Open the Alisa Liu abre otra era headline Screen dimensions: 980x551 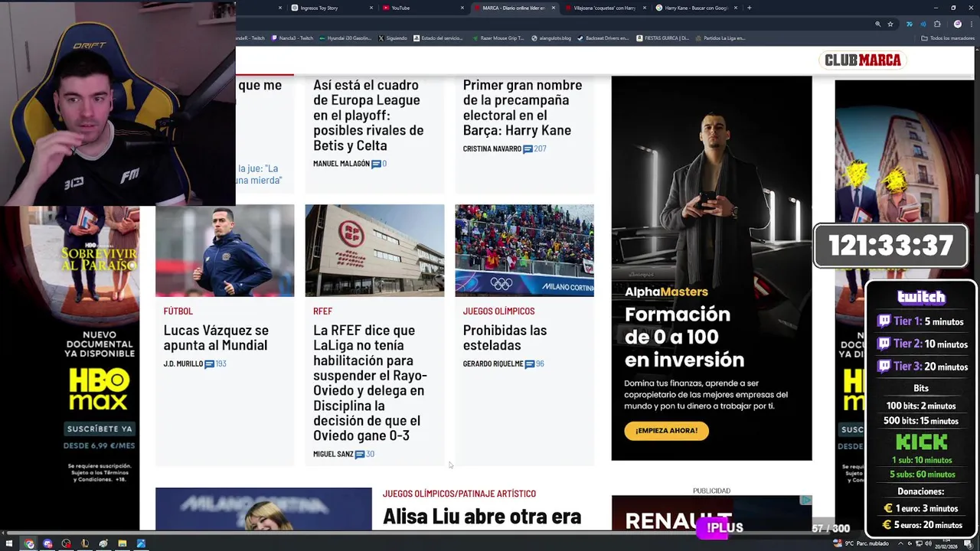point(482,517)
